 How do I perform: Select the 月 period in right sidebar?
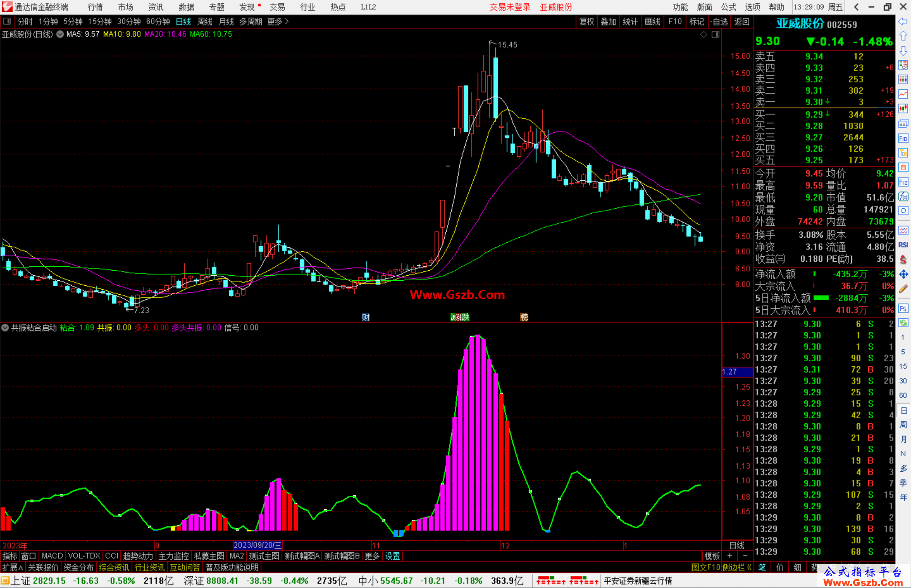[x=903, y=439]
